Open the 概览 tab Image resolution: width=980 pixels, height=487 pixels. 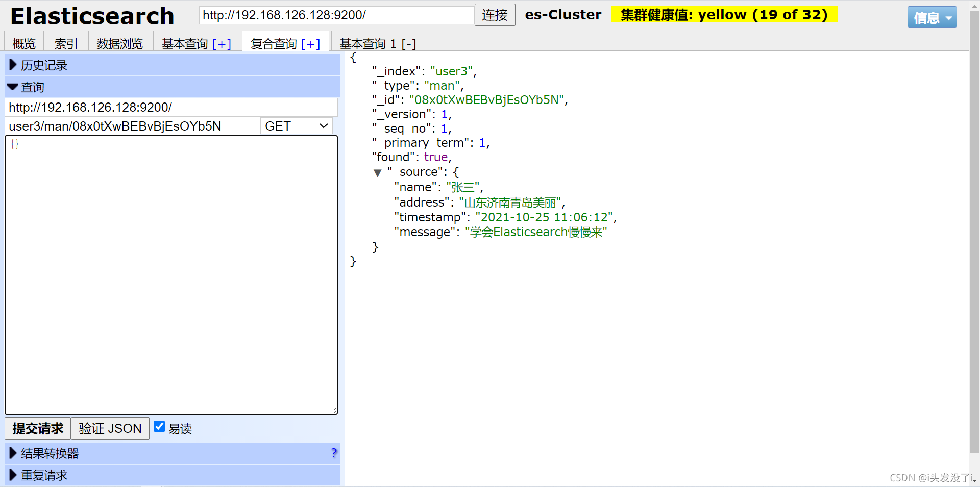tap(24, 43)
